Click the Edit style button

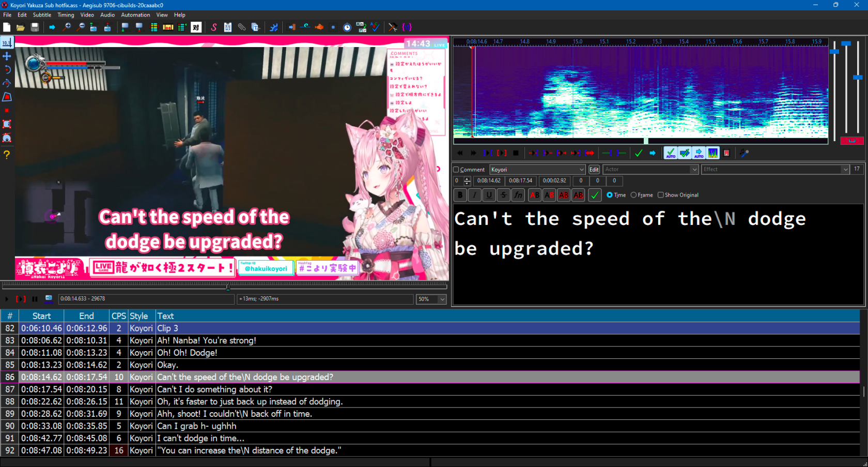tap(594, 170)
